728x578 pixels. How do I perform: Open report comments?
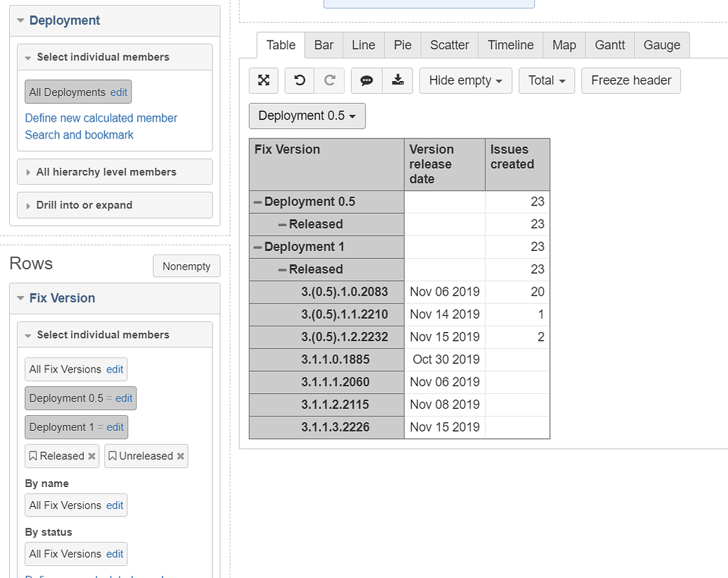click(x=366, y=80)
